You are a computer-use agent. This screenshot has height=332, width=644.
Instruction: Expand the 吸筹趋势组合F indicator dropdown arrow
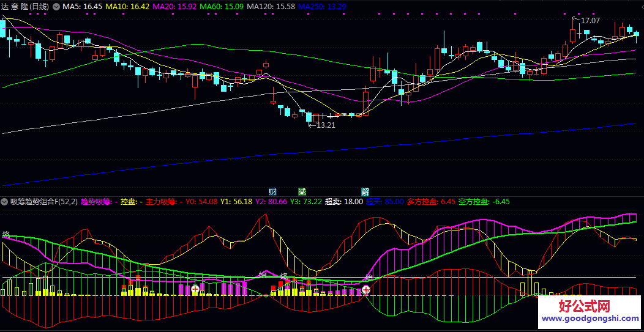point(5,202)
